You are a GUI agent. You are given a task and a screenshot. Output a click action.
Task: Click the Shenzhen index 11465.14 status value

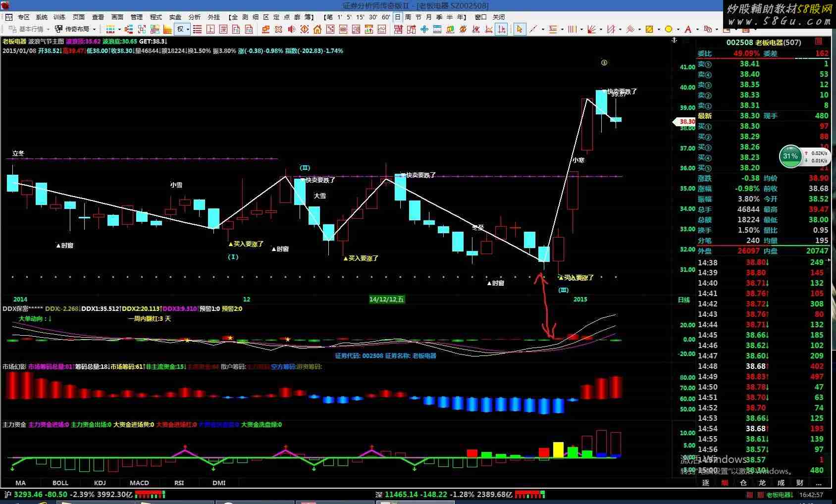point(402,494)
